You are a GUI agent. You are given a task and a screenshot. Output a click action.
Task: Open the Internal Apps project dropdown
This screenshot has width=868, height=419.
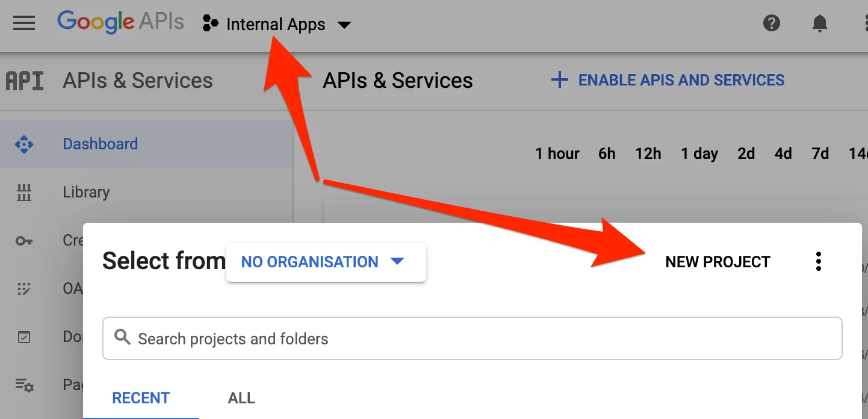point(276,24)
